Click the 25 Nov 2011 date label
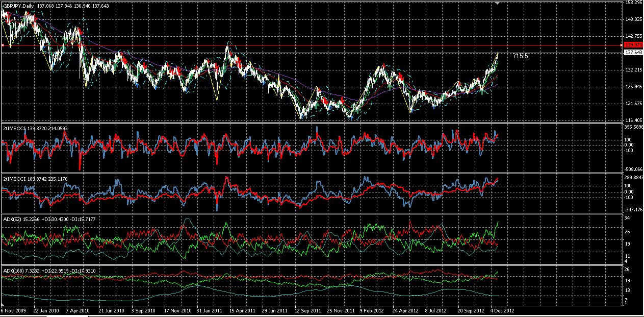This screenshot has width=644, height=317. coord(340,310)
